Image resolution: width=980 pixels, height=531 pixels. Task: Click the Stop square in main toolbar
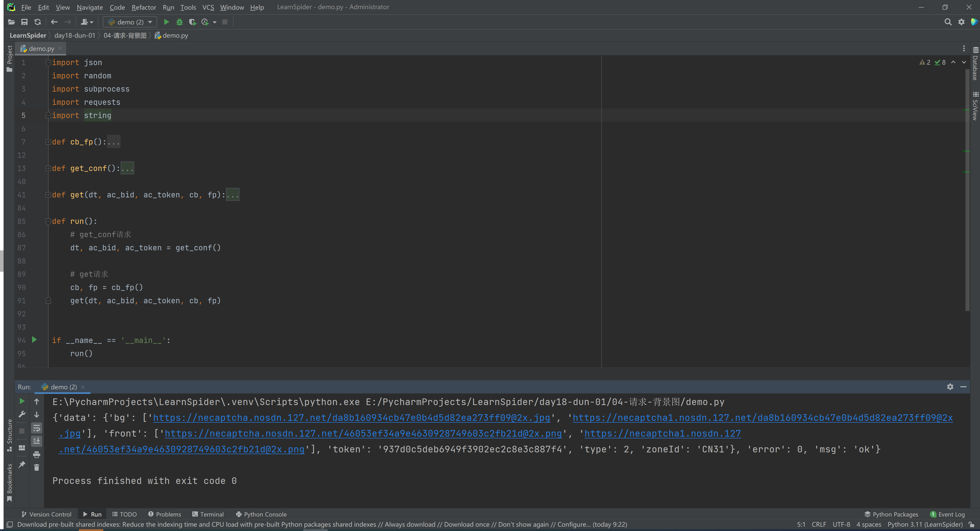(225, 22)
